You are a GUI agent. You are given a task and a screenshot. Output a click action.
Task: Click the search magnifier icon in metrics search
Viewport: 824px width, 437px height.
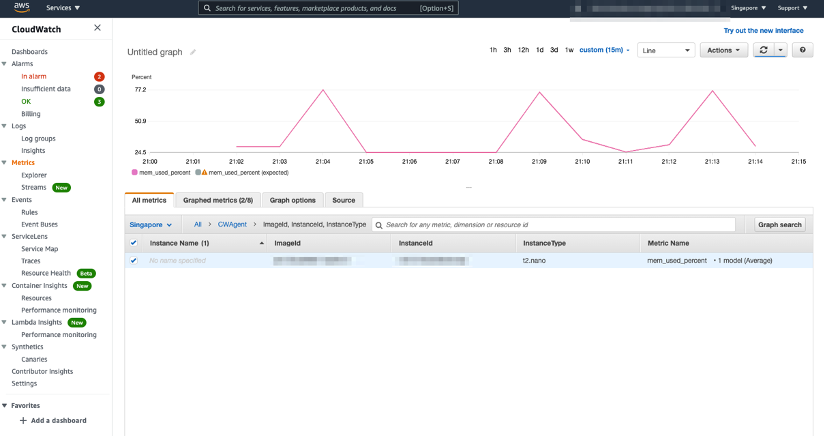tap(379, 225)
